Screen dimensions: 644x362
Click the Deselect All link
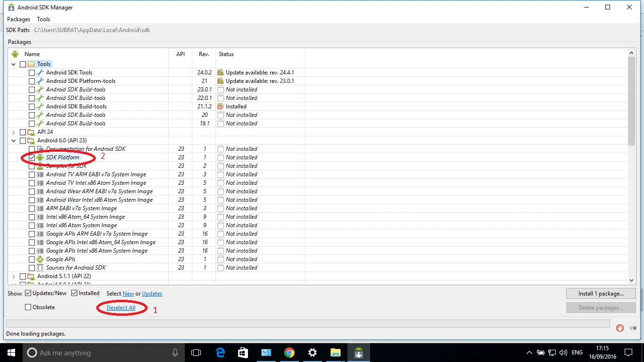point(121,308)
